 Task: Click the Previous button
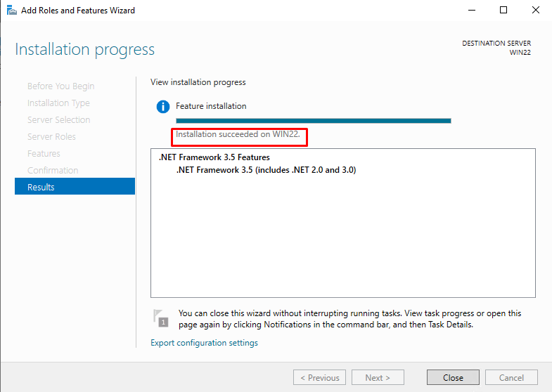click(319, 377)
